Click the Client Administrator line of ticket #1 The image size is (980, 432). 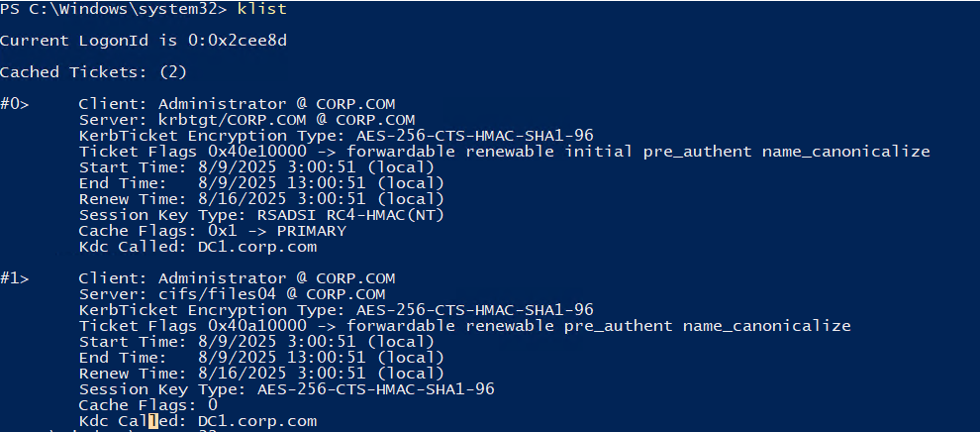[x=238, y=278]
